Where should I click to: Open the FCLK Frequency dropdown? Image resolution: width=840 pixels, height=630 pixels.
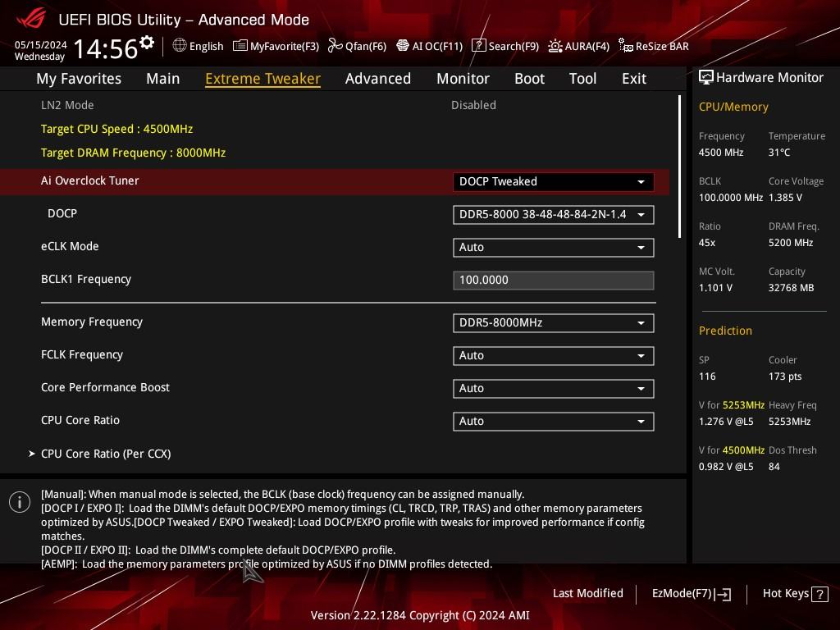[x=554, y=356]
